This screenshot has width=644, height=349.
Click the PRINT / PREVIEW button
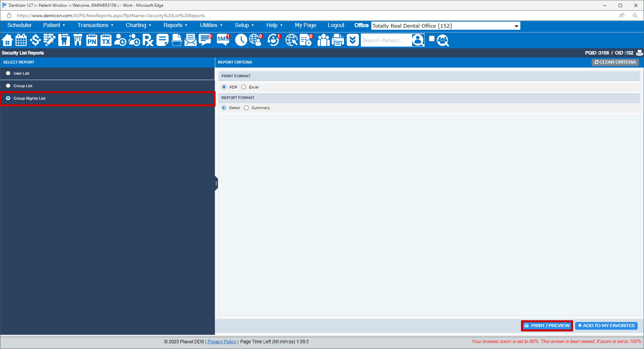click(x=547, y=326)
